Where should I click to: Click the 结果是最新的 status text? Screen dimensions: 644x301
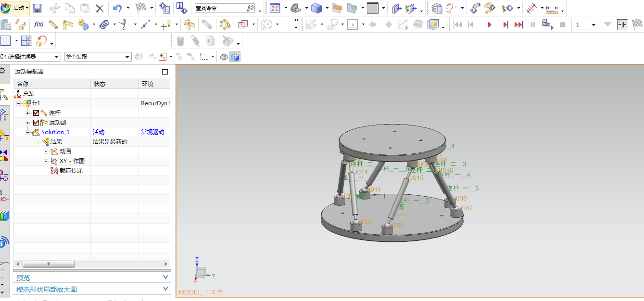click(110, 142)
